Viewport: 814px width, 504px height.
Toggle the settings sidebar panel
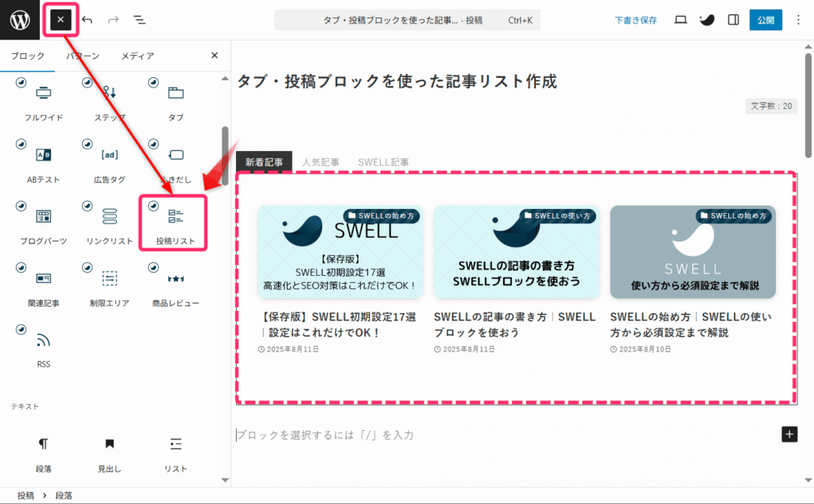[x=733, y=20]
